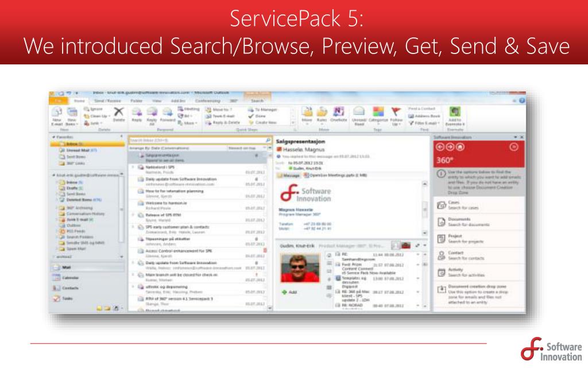Open Activity search in 360° panel
The height and width of the screenshot is (368, 588).
coord(479,273)
